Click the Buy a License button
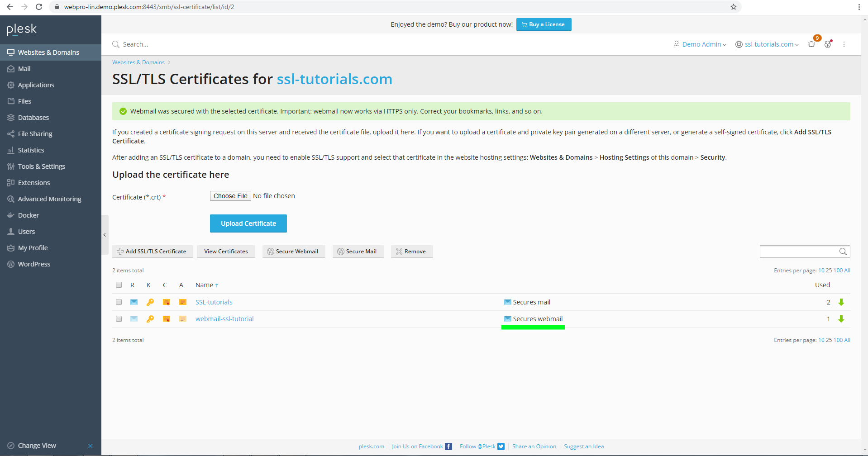Image resolution: width=868 pixels, height=456 pixels. (x=544, y=24)
